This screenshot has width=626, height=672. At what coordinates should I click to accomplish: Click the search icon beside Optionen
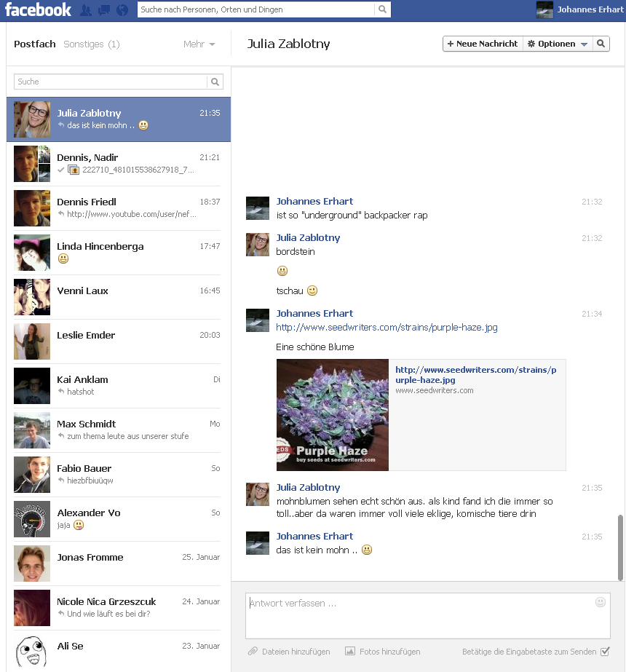(601, 44)
